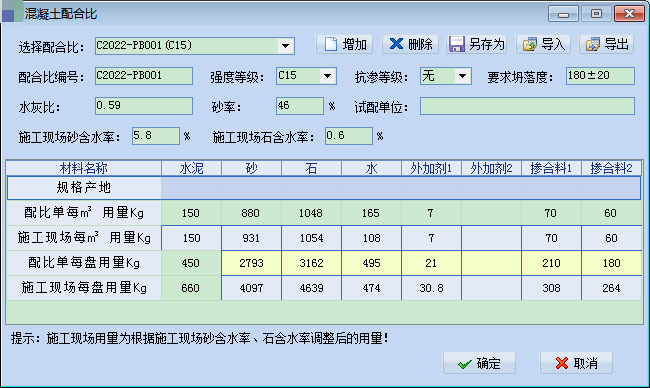Screen dimensions: 650x388
Task: Click the 水 column header
Action: tap(371, 168)
